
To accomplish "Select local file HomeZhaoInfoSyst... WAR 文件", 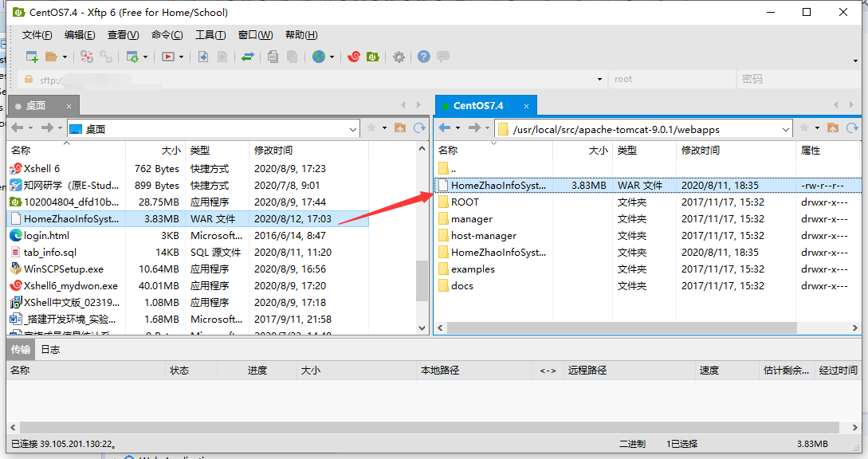I will pyautogui.click(x=187, y=218).
